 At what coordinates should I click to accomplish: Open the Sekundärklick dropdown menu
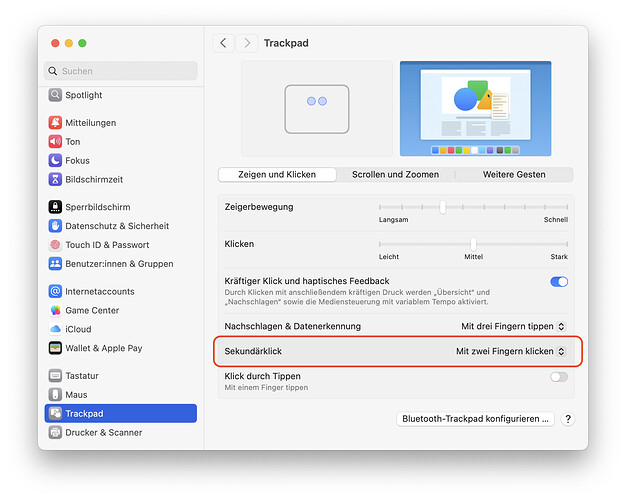510,352
